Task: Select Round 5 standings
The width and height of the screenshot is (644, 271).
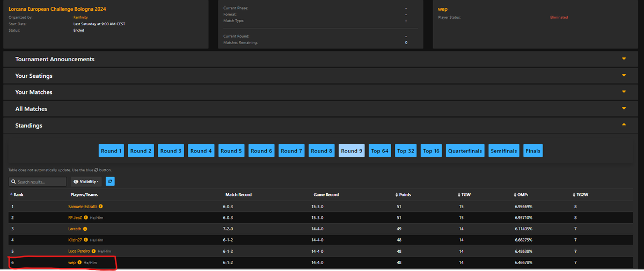Action: [231, 151]
